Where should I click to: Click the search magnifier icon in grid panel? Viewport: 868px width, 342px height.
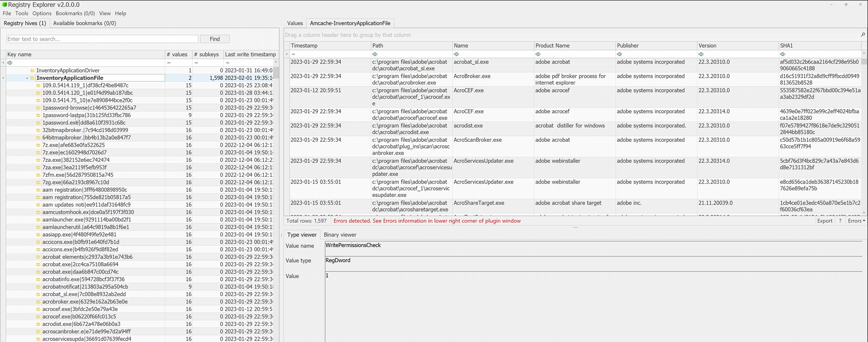[863, 35]
